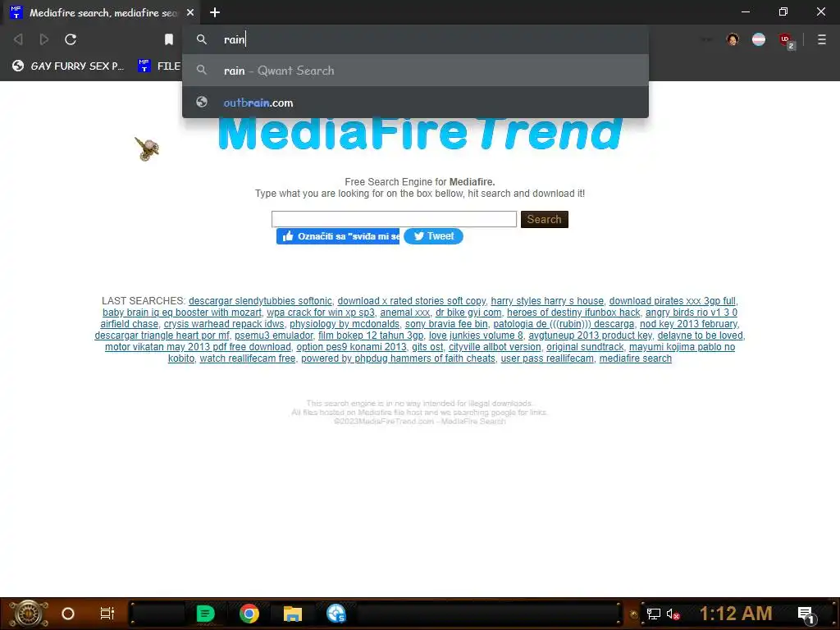Open 'dr bike gyi com' link
Image resolution: width=840 pixels, height=630 pixels.
(468, 313)
